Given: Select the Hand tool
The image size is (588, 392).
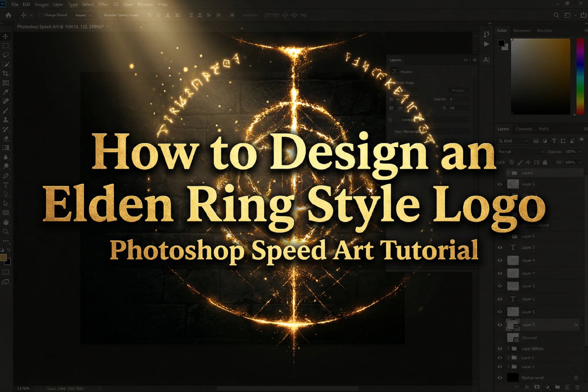Looking at the screenshot, I should tap(6, 222).
